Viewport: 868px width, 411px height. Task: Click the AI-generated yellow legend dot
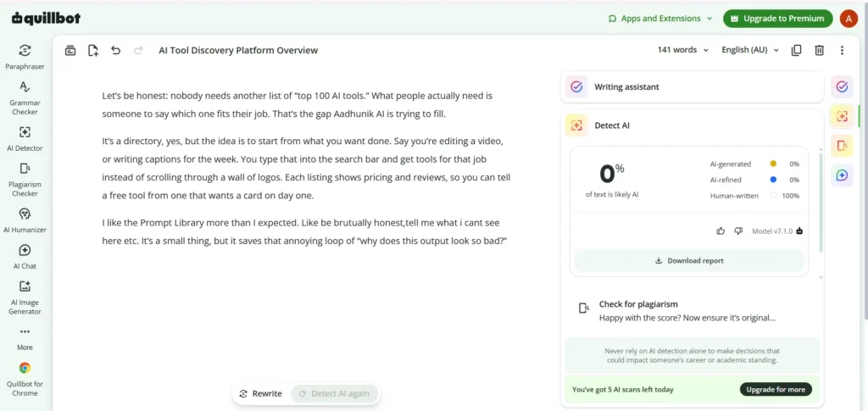(773, 164)
